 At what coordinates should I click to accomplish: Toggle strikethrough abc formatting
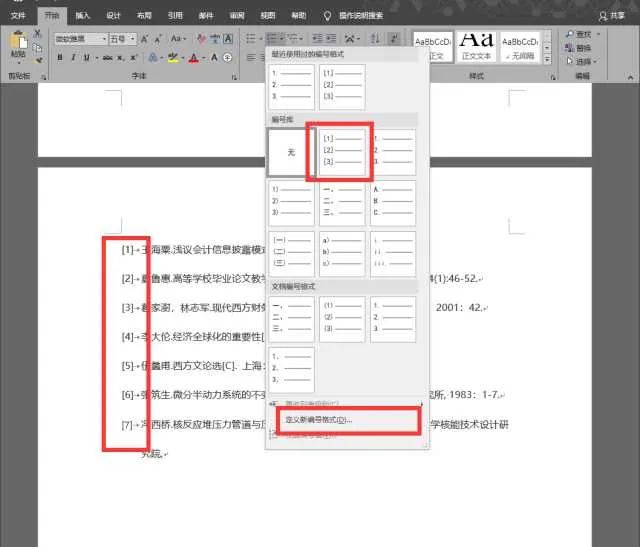tap(108, 58)
